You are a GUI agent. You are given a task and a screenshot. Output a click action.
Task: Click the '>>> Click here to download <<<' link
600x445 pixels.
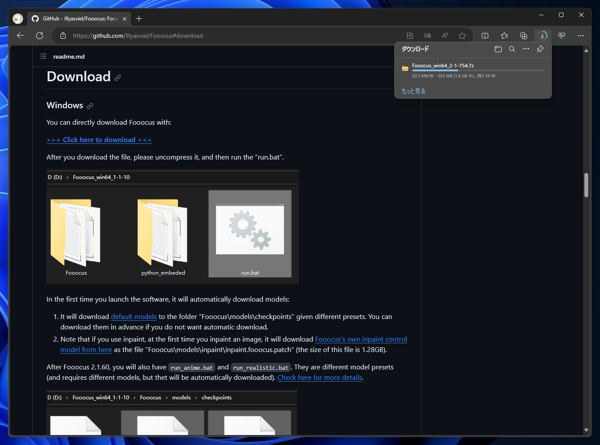[x=99, y=140]
